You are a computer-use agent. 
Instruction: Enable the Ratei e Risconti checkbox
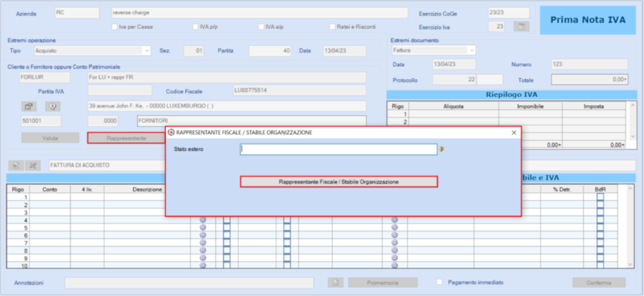pyautogui.click(x=333, y=27)
